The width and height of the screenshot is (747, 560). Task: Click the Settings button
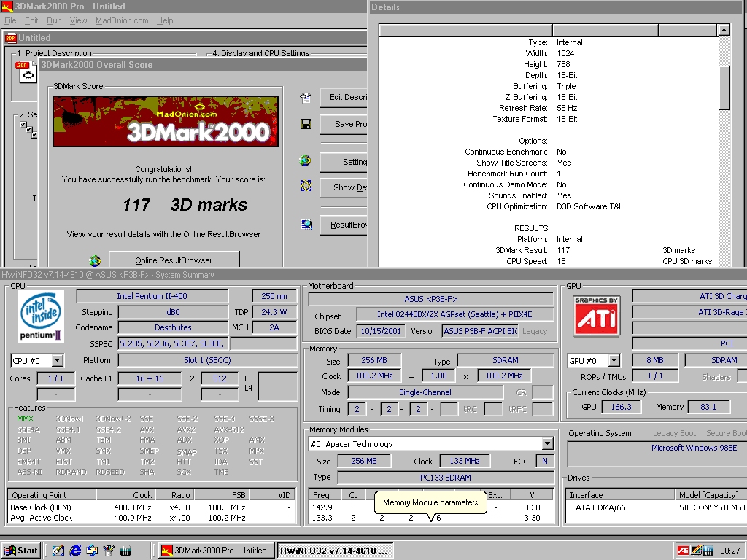coord(344,163)
